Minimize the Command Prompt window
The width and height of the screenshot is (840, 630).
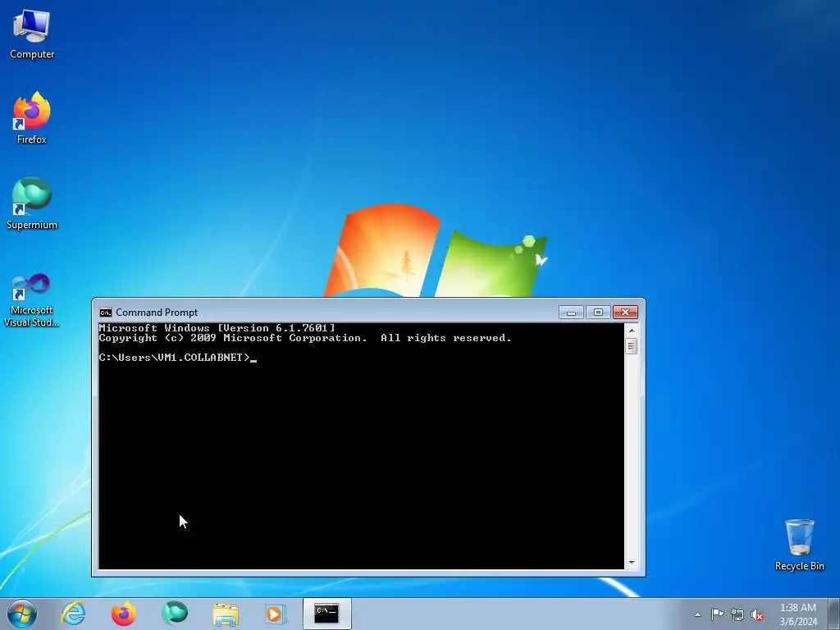[571, 313]
